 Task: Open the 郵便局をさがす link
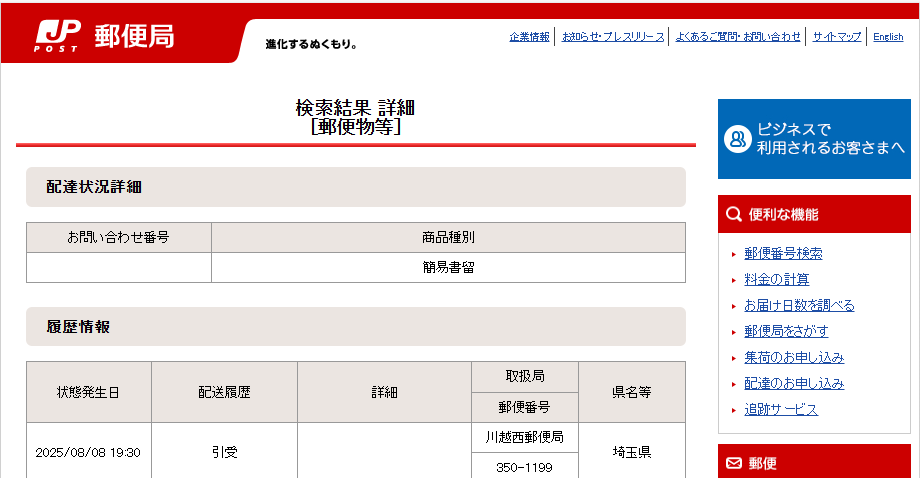[786, 332]
